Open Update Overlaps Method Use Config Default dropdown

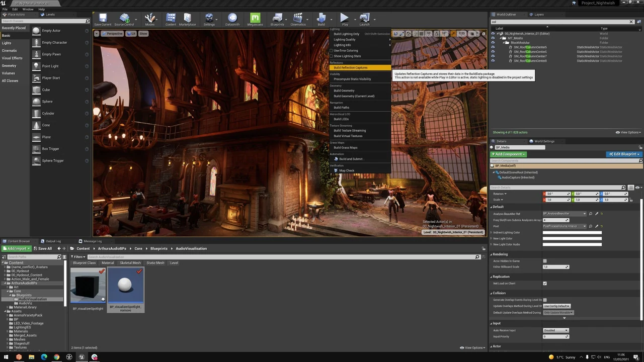click(556, 306)
